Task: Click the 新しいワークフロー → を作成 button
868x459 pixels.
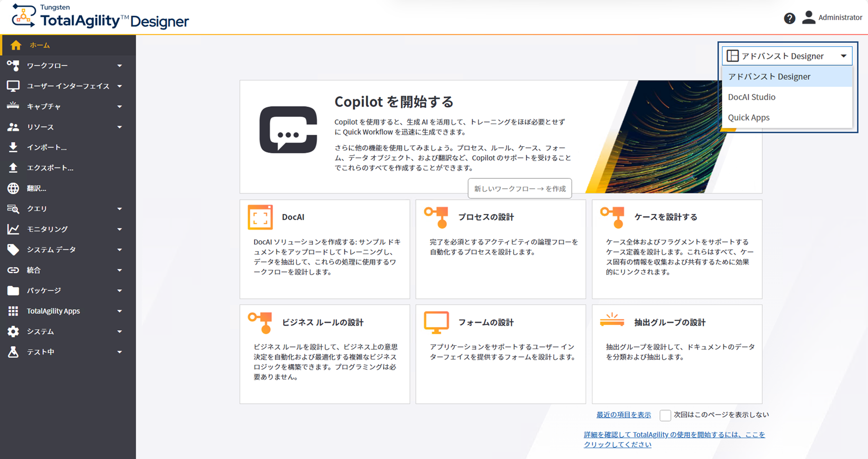Action: click(x=520, y=189)
